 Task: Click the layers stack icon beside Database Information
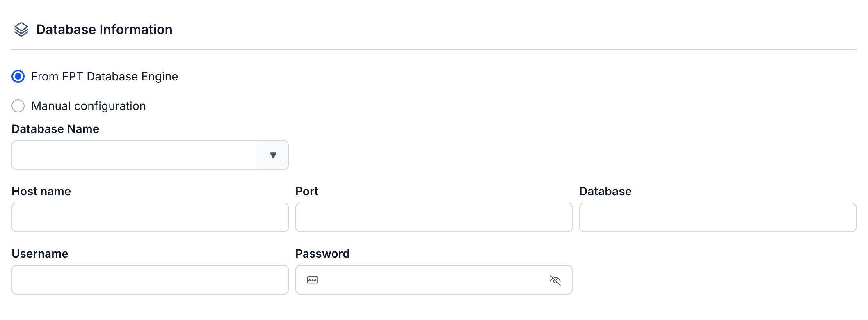[x=21, y=30]
